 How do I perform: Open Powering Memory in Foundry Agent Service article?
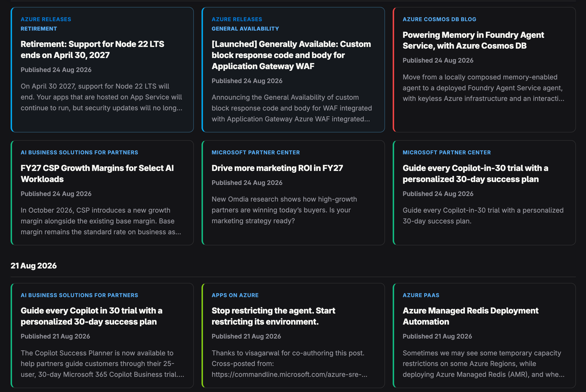[x=473, y=40]
